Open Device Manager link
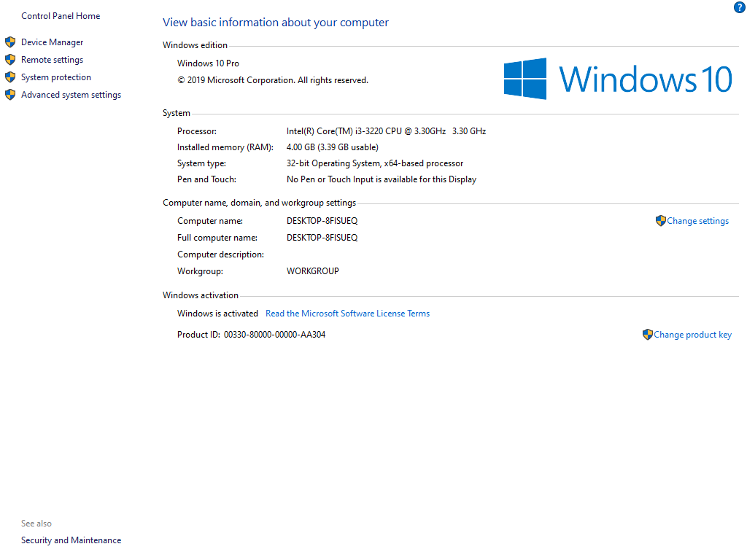The width and height of the screenshot is (747, 560). (52, 42)
